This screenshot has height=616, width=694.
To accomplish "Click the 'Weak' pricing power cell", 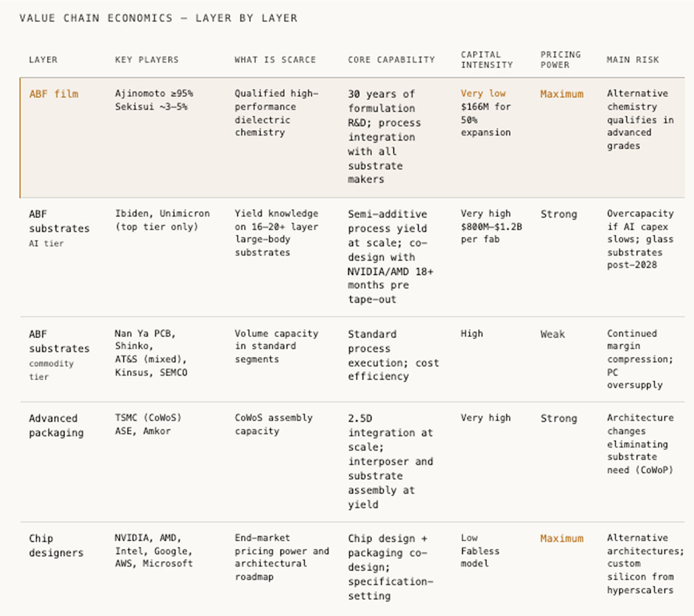I will 552,334.
